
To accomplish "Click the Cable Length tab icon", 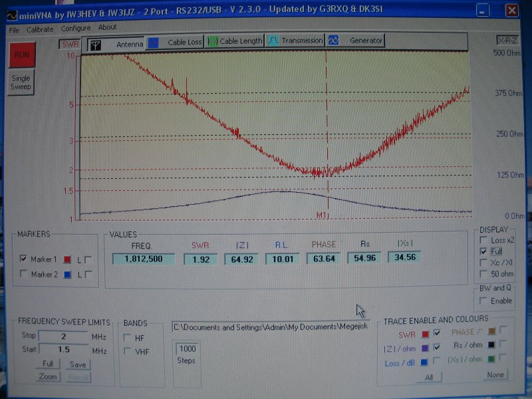I will coord(213,41).
